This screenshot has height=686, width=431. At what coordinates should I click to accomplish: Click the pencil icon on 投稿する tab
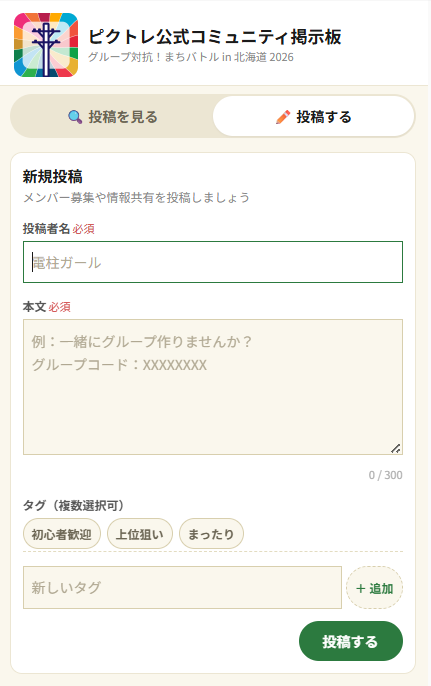click(283, 117)
